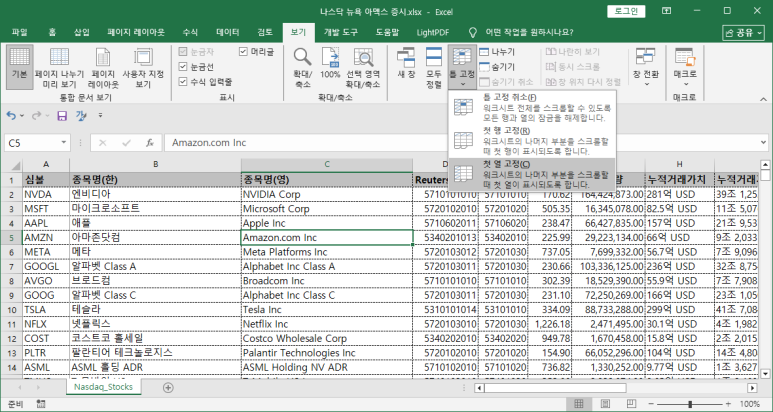The image size is (773, 412).
Task: Open the 파일 tab
Action: (19, 33)
